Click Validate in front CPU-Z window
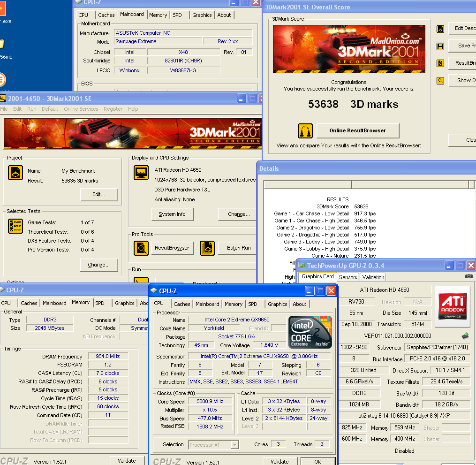This screenshot has width=476, height=465. point(280,461)
